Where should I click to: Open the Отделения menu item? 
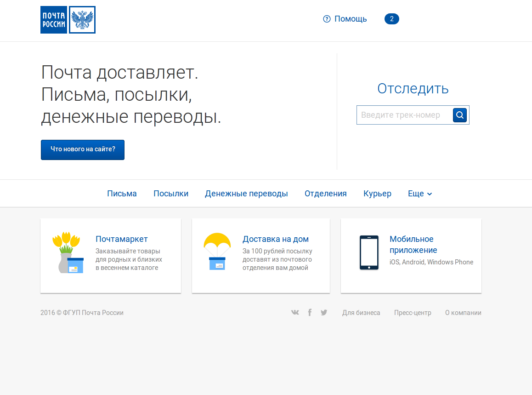point(325,194)
